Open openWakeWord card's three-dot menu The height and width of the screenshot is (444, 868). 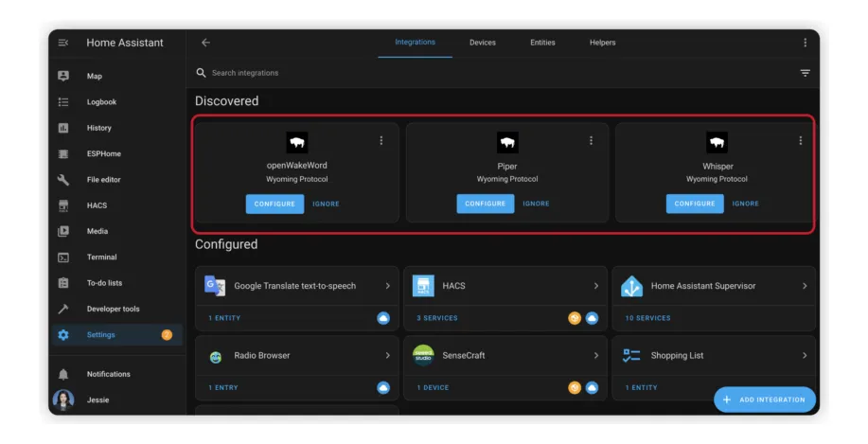pos(381,141)
